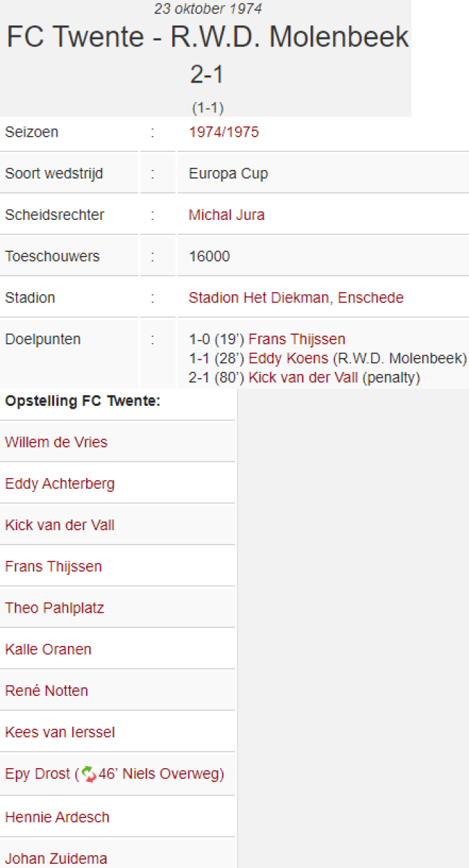Open referee Michal Jura's page
469x868 pixels.
pyautogui.click(x=226, y=215)
